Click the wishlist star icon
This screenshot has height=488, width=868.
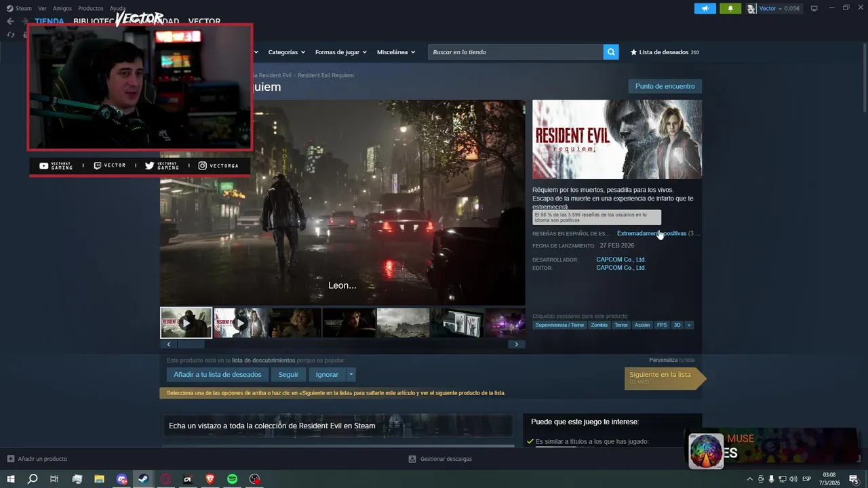pyautogui.click(x=634, y=52)
